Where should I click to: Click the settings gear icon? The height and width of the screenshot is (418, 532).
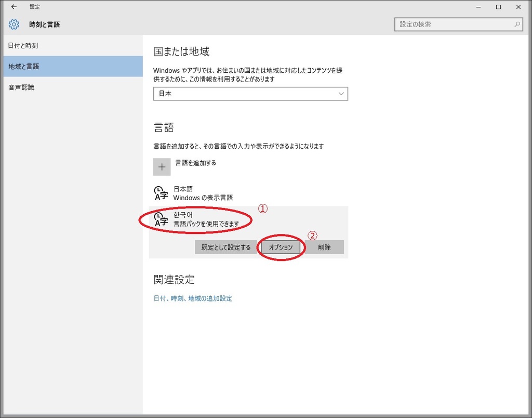click(x=14, y=24)
